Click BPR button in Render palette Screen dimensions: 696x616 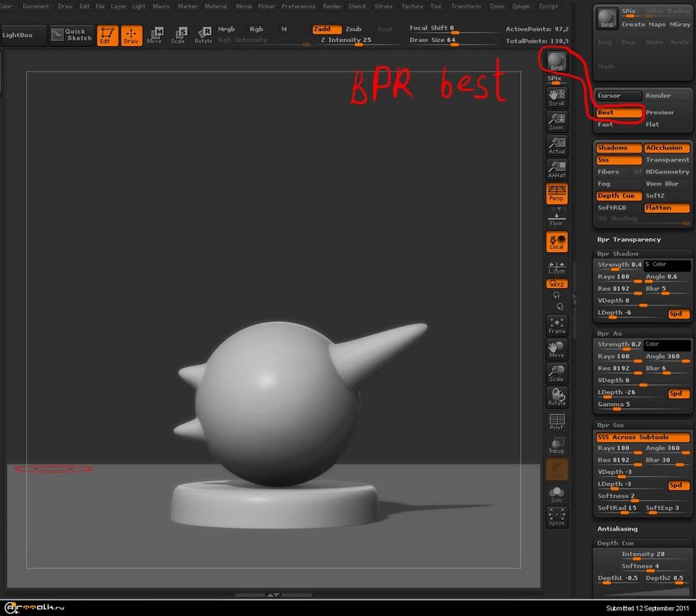point(606,18)
